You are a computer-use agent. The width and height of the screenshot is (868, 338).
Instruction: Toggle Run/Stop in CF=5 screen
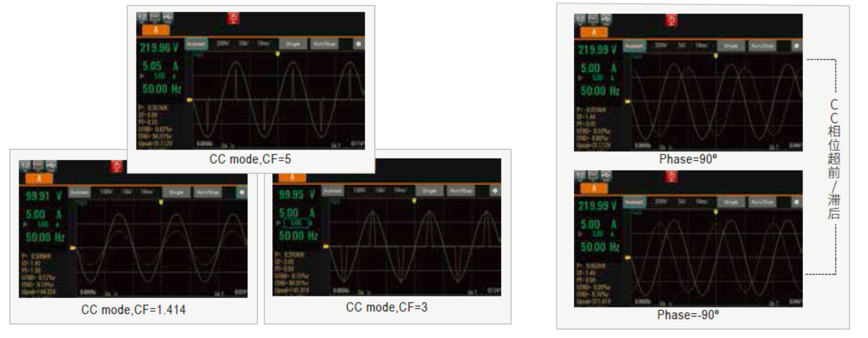coord(325,44)
